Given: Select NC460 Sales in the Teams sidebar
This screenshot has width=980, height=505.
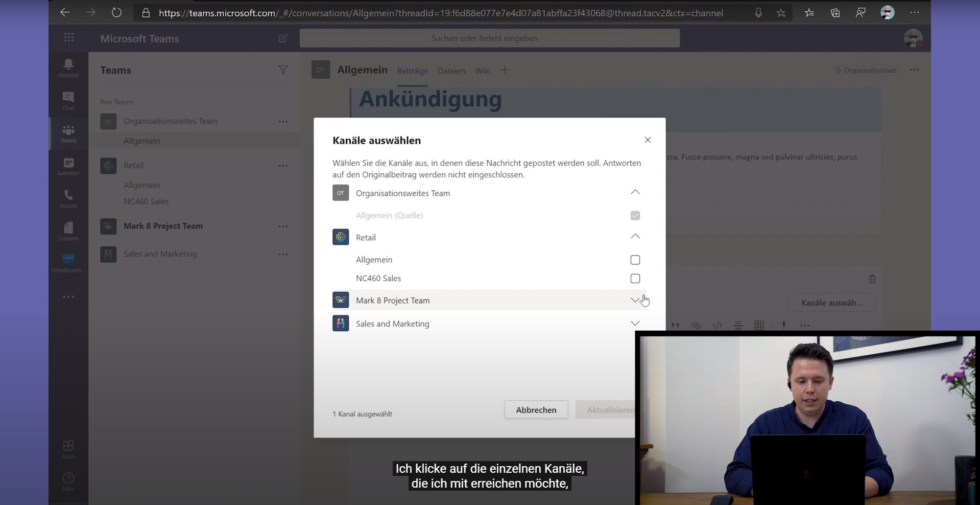Looking at the screenshot, I should [147, 201].
